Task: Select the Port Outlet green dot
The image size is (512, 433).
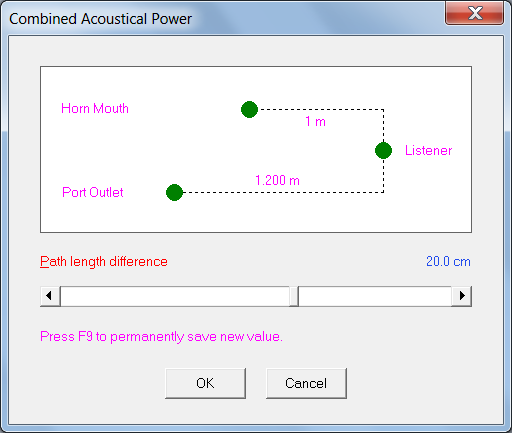Action: point(174,192)
